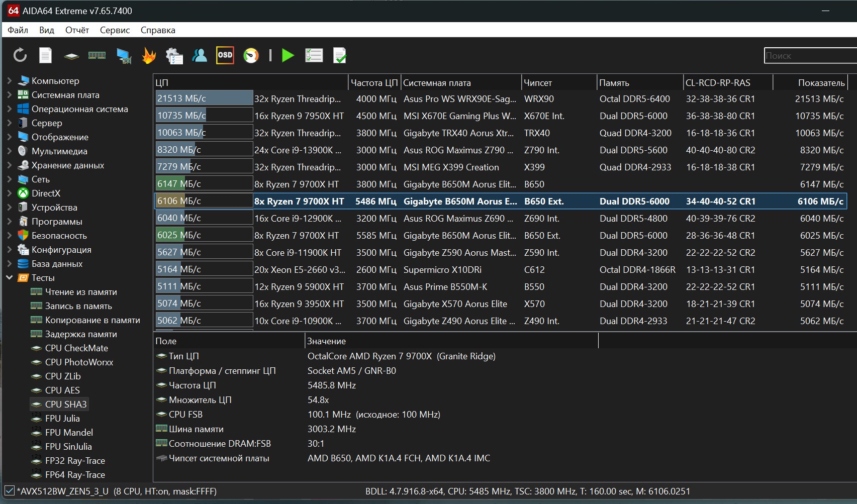Sort by the Частота ЦП column header

click(374, 82)
